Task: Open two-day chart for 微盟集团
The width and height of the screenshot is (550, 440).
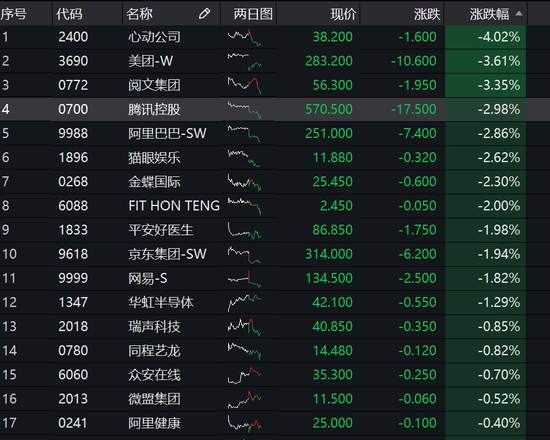Action: (x=244, y=400)
